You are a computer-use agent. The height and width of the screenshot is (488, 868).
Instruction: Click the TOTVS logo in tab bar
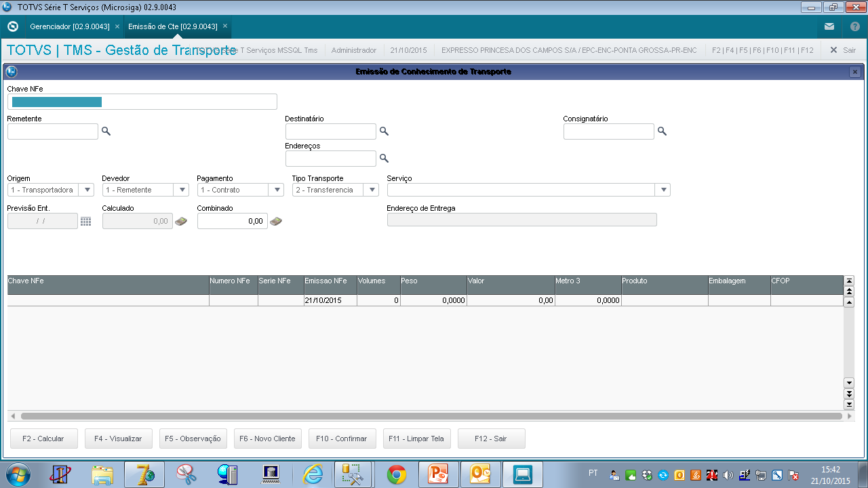click(x=12, y=26)
